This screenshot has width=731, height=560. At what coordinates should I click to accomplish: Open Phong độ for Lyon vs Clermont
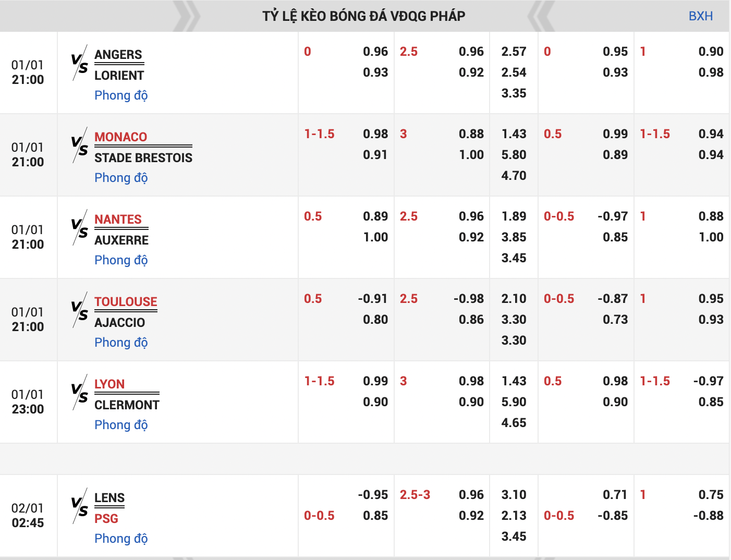click(x=121, y=425)
